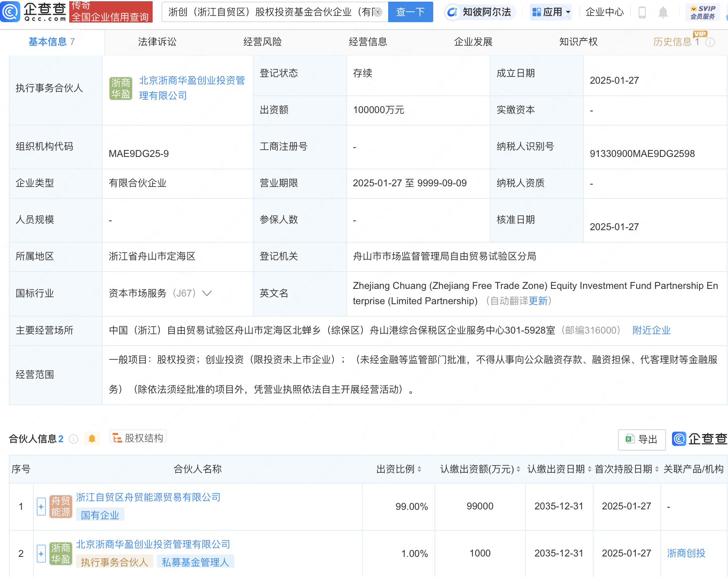Toggle sorting on 认缴出资额(万元) column

point(517,469)
